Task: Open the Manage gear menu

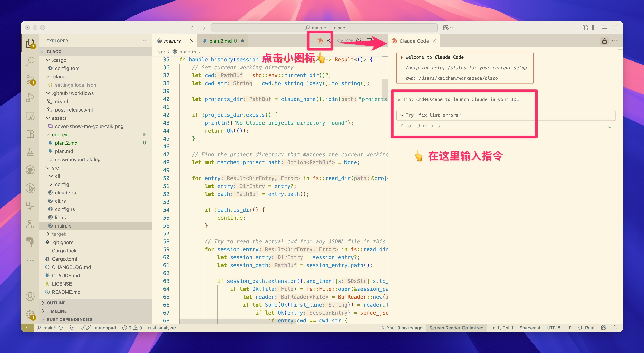Action: tap(30, 315)
